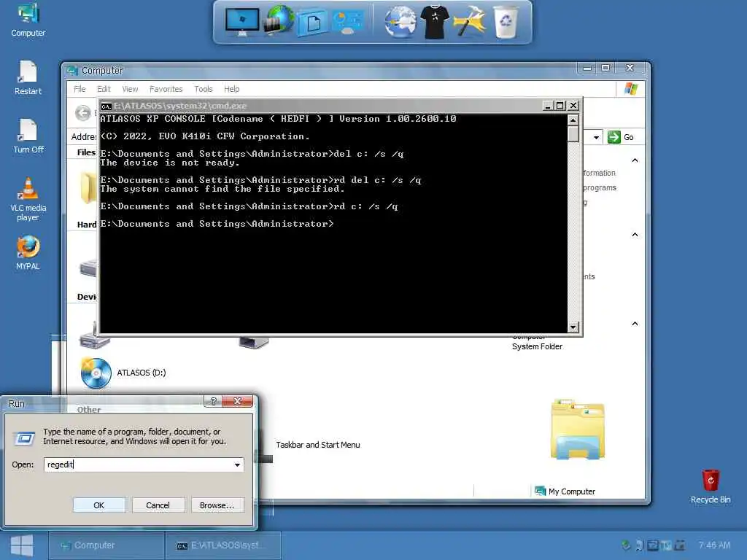The image size is (747, 560).
Task: Open View menu in Computer window
Action: click(130, 89)
